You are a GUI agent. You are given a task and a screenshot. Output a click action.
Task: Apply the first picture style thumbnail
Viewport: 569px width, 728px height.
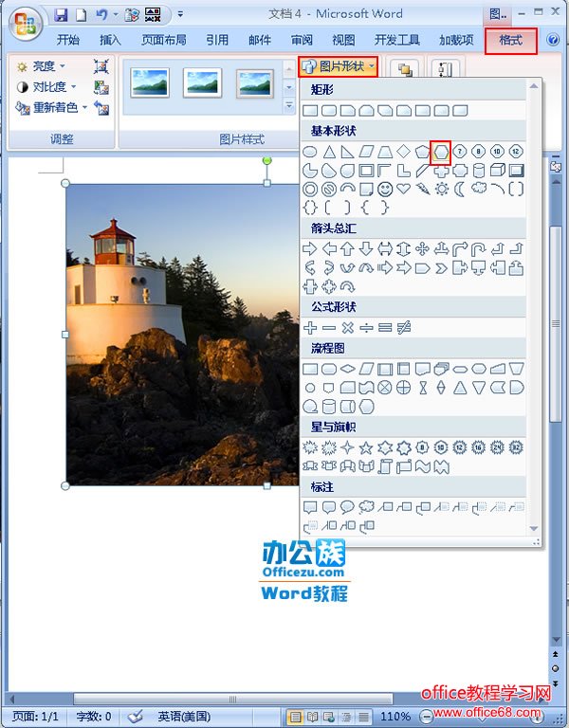click(150, 82)
